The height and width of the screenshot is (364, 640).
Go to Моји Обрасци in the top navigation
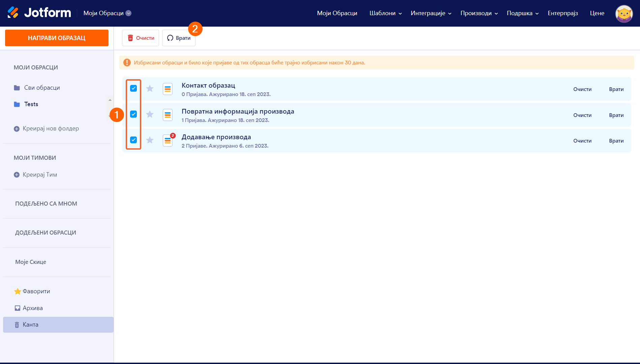[337, 13]
